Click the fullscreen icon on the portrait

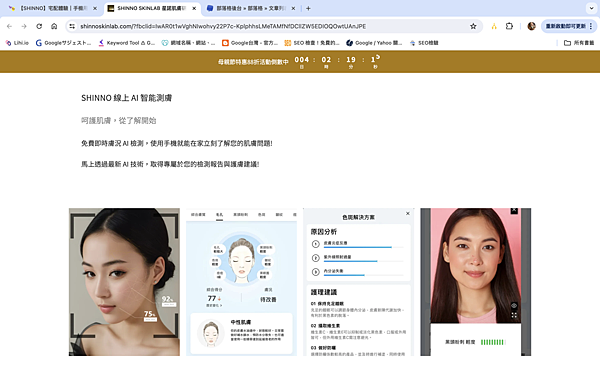pos(514,315)
